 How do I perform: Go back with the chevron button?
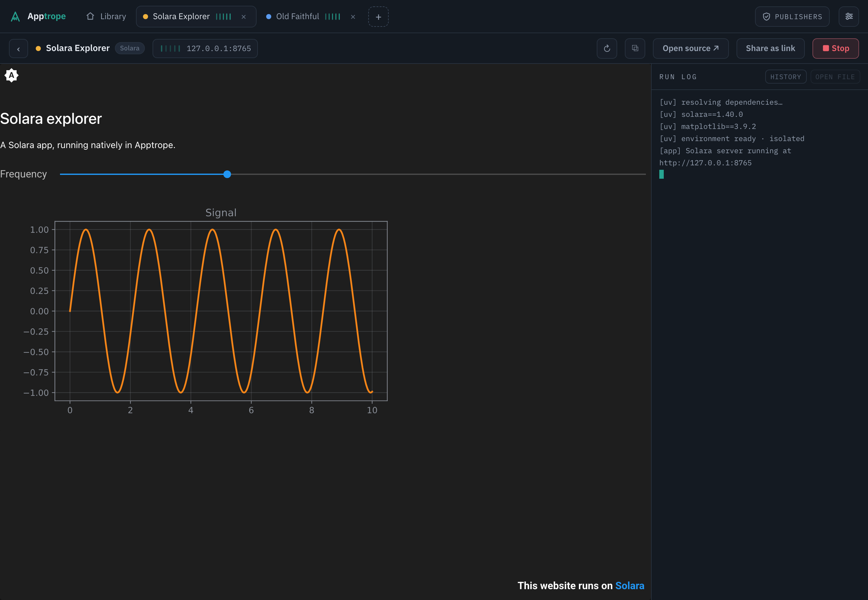pyautogui.click(x=19, y=49)
